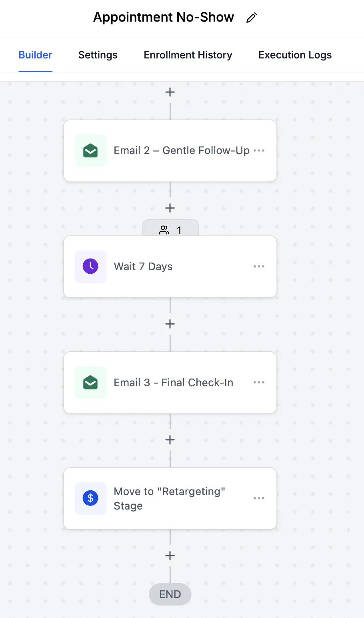Image resolution: width=364 pixels, height=618 pixels.
Task: Add a step before END node
Action: 170,556
